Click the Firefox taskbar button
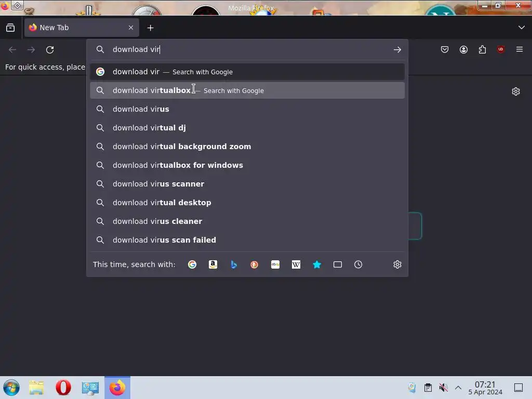532x399 pixels. click(x=117, y=388)
